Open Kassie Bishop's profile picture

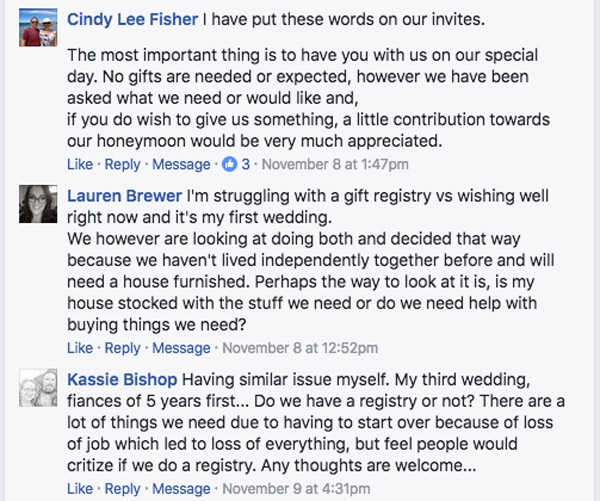tap(38, 390)
